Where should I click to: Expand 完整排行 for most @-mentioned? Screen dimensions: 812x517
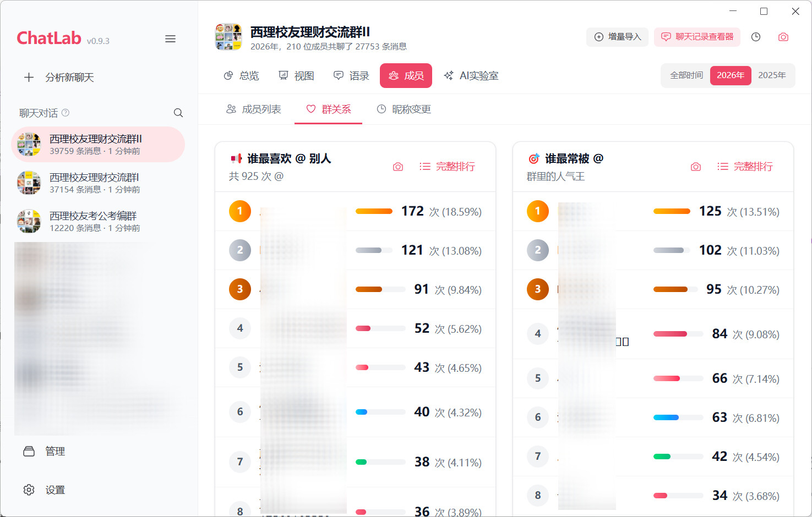pyautogui.click(x=745, y=167)
